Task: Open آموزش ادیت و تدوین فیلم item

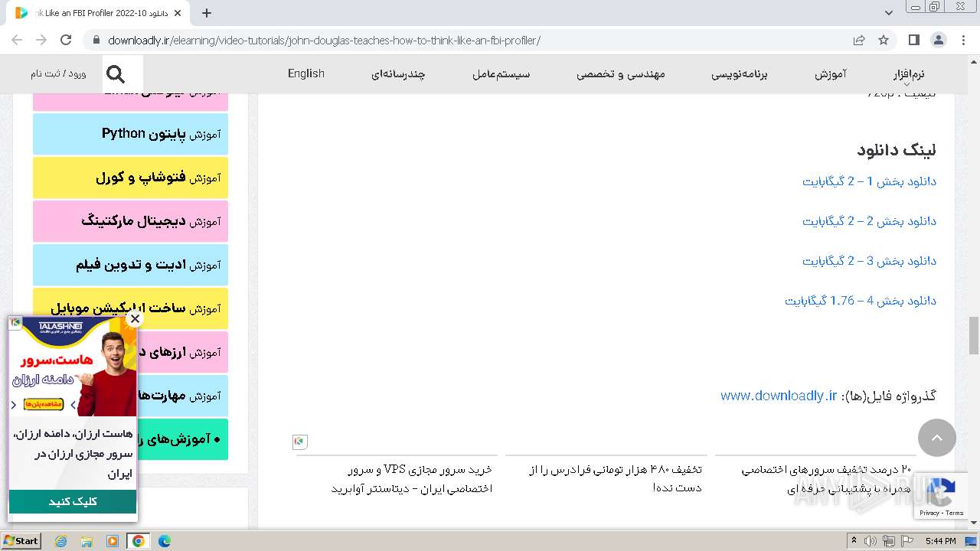Action: tap(130, 265)
